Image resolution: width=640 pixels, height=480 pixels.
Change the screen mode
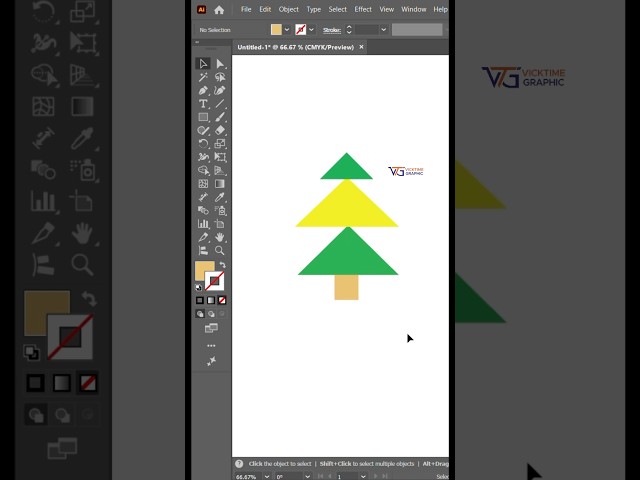(x=211, y=328)
